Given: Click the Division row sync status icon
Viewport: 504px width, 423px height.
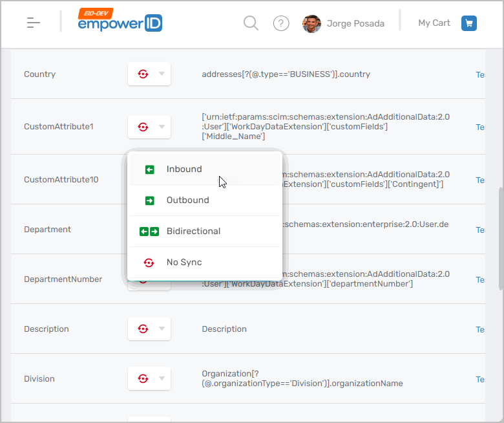Looking at the screenshot, I should (x=143, y=379).
